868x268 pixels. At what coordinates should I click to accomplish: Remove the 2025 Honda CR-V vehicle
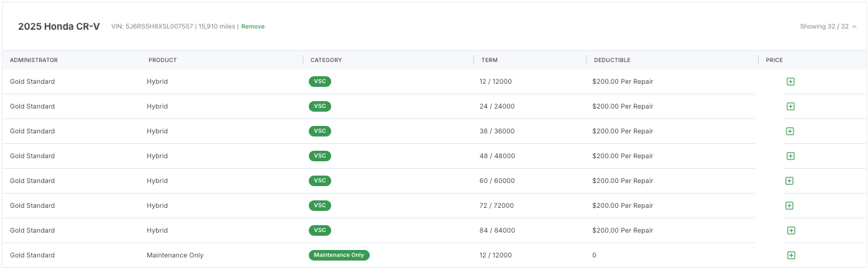pyautogui.click(x=253, y=27)
